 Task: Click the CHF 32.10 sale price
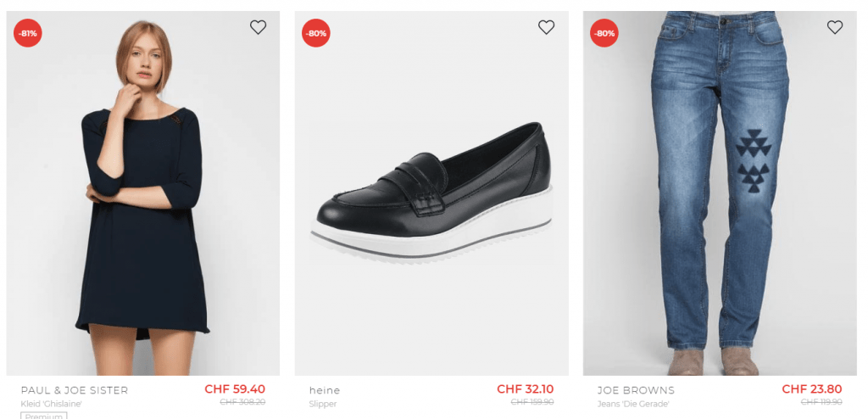525,389
